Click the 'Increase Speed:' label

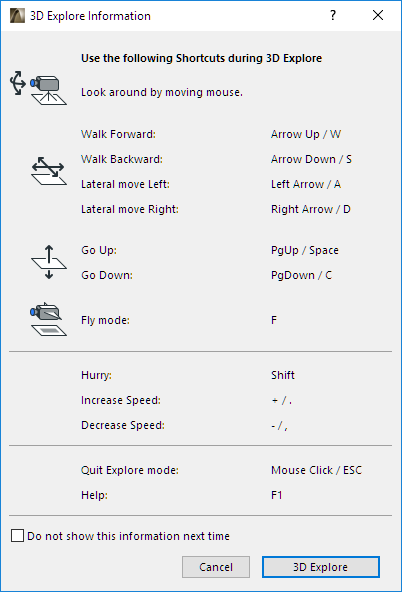(x=121, y=401)
